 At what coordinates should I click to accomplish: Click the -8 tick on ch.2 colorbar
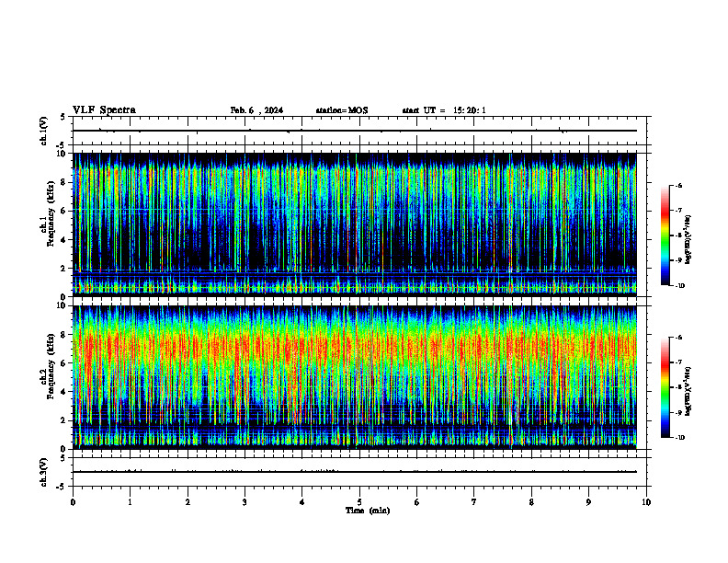(678, 387)
